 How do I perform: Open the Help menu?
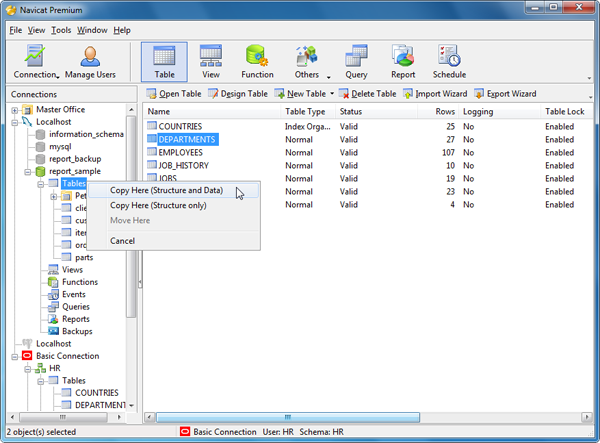[x=122, y=30]
